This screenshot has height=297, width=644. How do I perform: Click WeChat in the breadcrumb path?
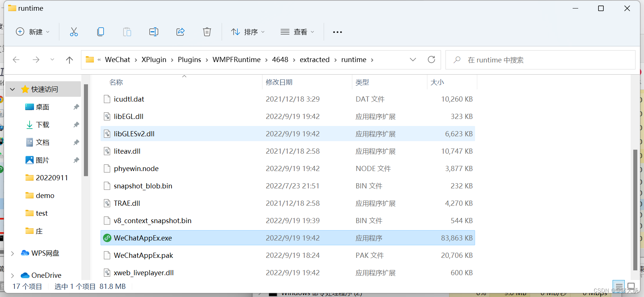click(118, 59)
